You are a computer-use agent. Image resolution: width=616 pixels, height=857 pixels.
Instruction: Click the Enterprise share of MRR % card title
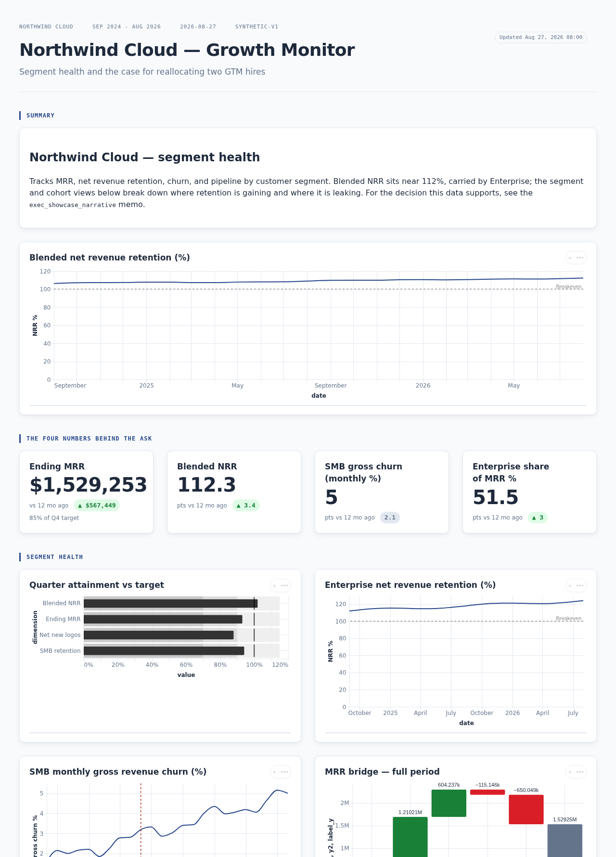click(x=511, y=472)
